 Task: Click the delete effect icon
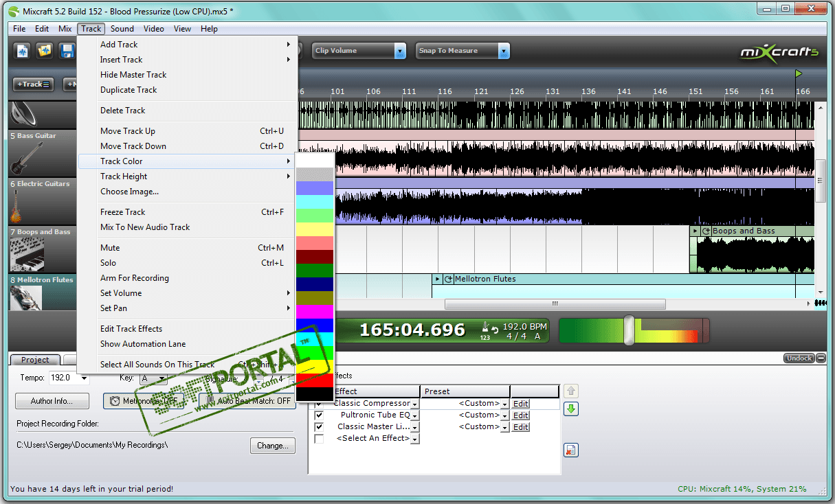tap(571, 450)
